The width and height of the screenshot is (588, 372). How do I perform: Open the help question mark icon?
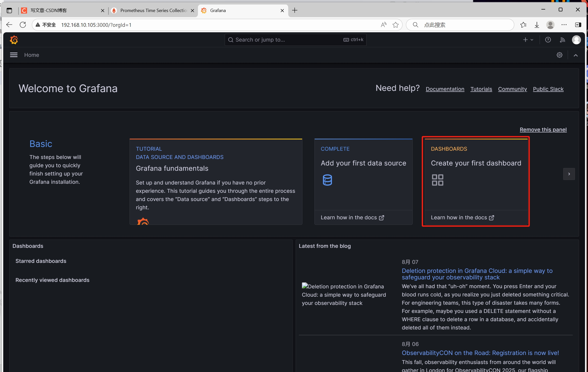click(x=548, y=40)
